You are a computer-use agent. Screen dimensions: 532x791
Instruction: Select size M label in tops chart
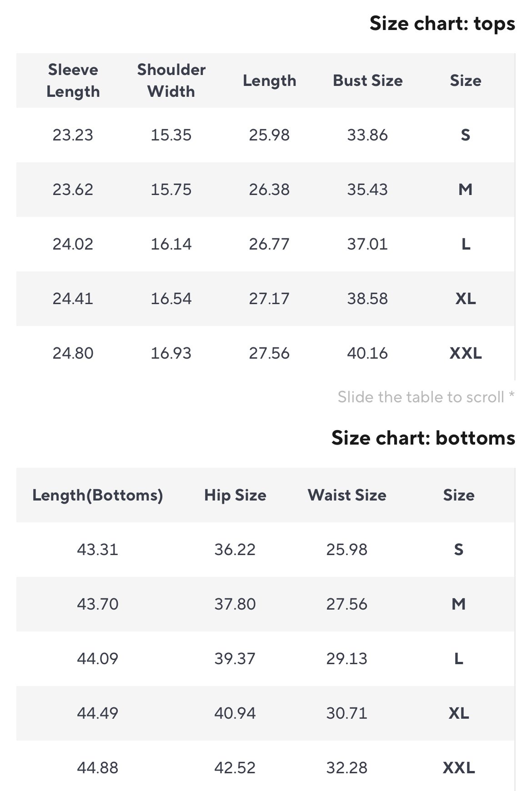[466, 190]
